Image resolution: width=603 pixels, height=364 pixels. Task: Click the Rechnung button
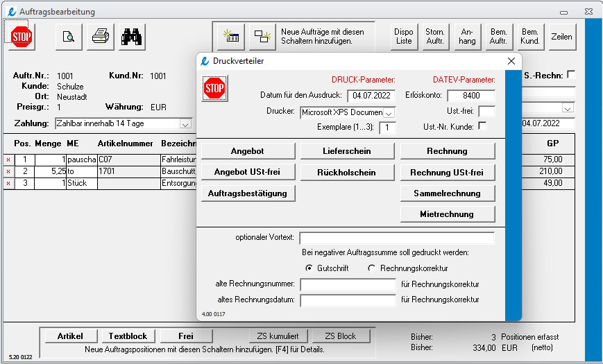[x=448, y=151]
